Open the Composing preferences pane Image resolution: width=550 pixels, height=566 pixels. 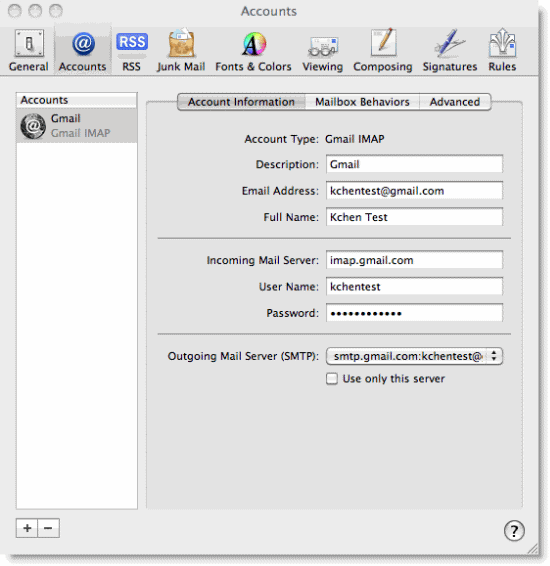pyautogui.click(x=383, y=51)
